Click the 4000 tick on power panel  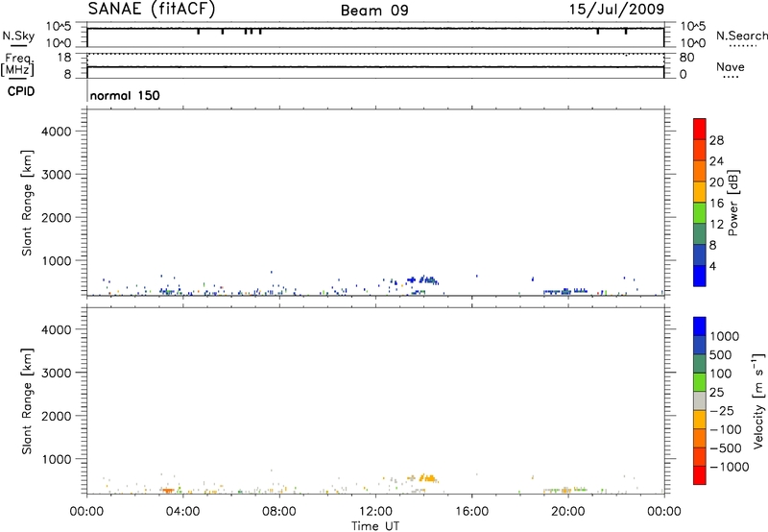[56, 132]
